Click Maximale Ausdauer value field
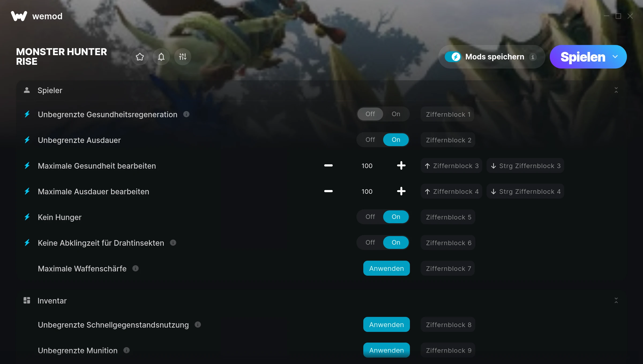 pyautogui.click(x=367, y=192)
